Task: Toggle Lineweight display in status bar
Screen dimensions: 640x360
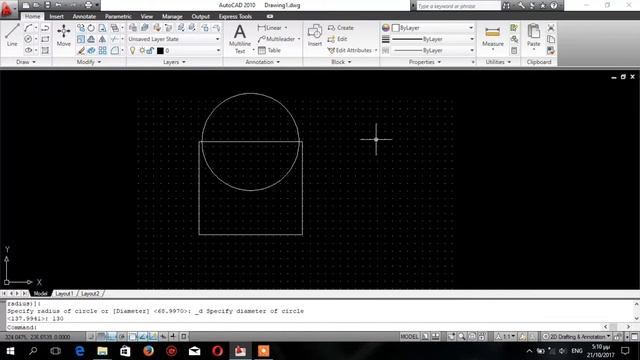Action: [x=173, y=337]
